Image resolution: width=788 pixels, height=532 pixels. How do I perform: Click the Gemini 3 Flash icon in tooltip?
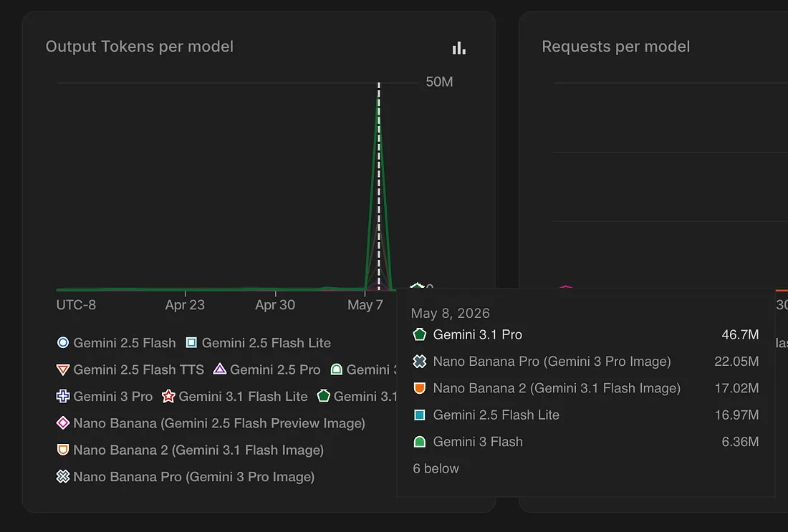pos(420,442)
